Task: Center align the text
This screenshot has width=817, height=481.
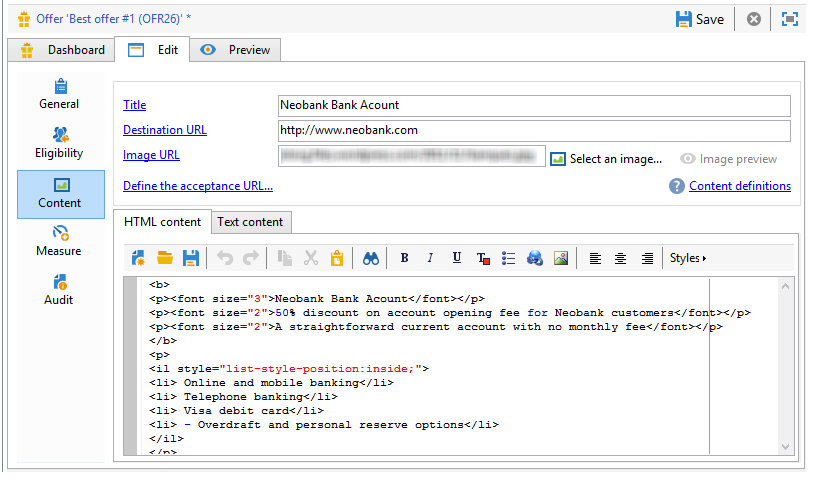Action: coord(621,258)
